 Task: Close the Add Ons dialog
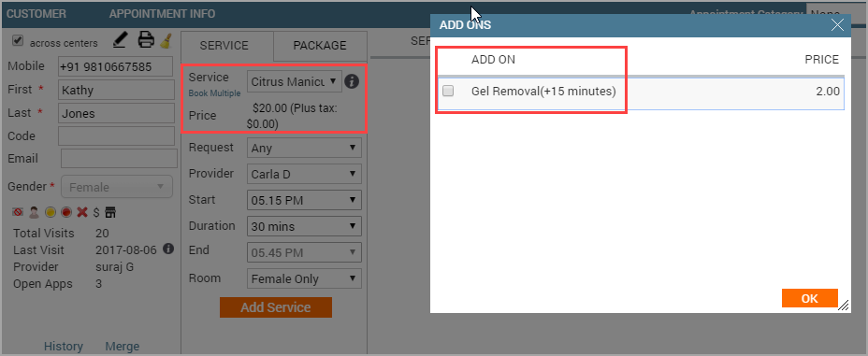click(x=837, y=25)
